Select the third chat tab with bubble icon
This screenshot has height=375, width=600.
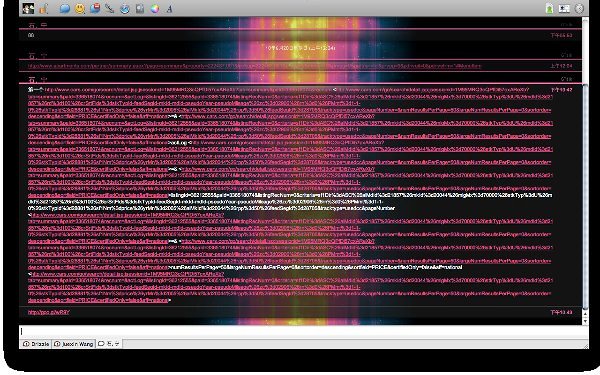pos(109,344)
